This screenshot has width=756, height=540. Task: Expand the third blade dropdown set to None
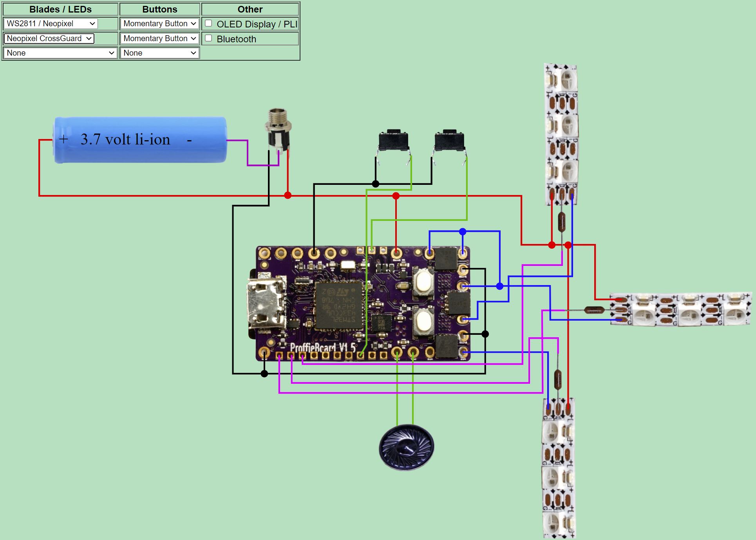pos(60,53)
